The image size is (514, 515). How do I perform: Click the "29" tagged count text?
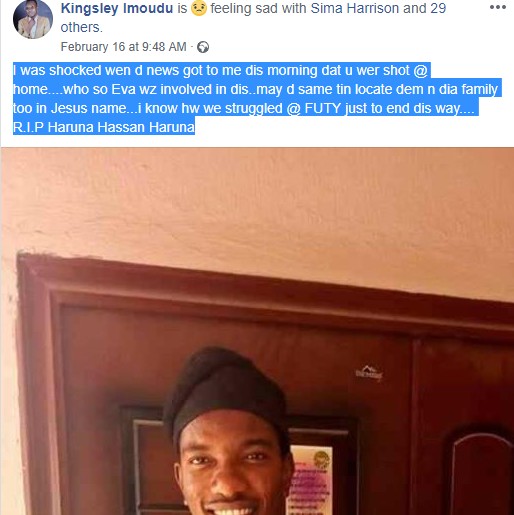click(x=438, y=8)
